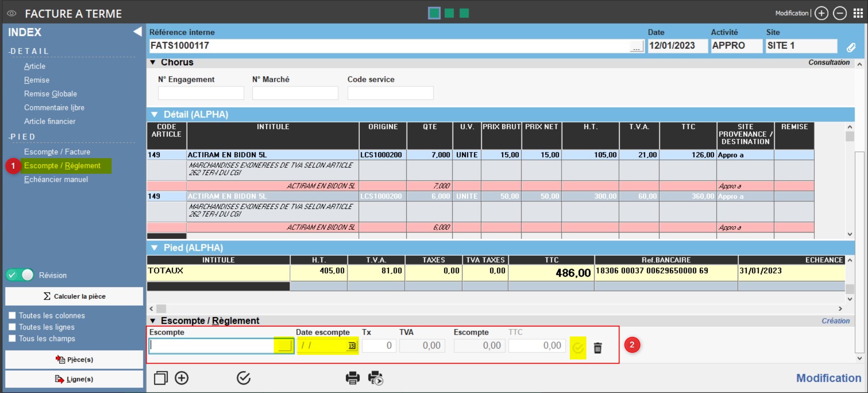
Task: Click the trash delete icon in Escompte row
Action: tap(597, 348)
